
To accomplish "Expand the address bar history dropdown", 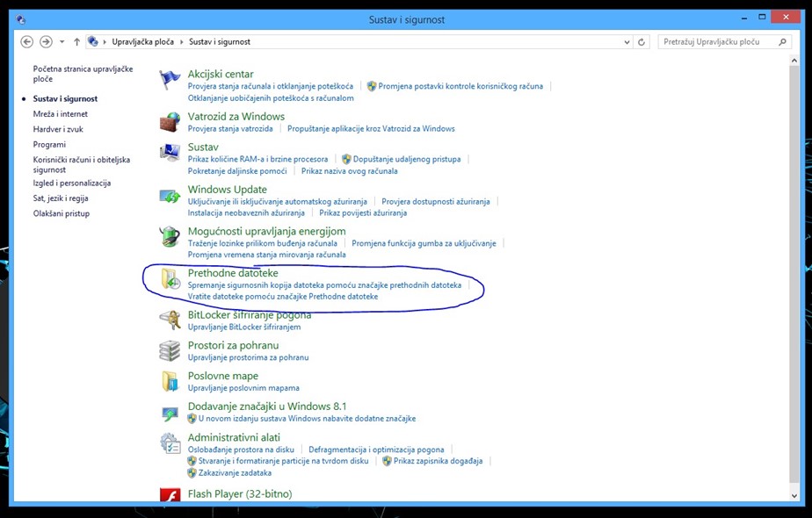I will click(627, 42).
